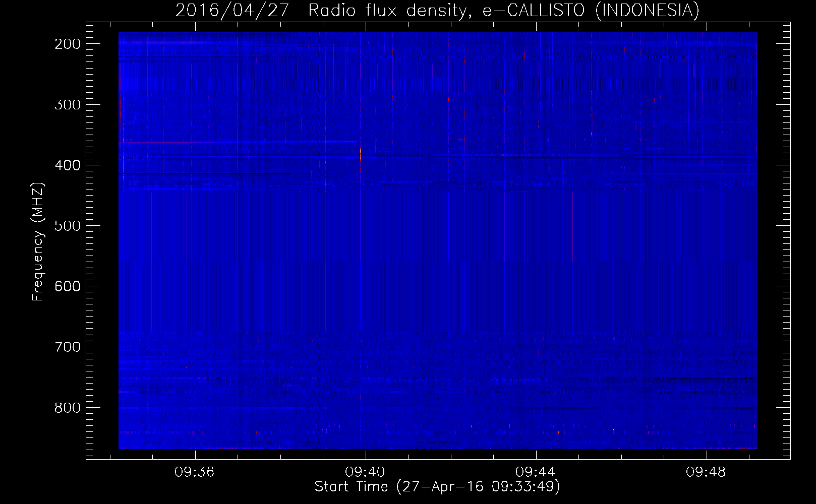Viewport: 816px width, 504px height.
Task: Click the 09:36 time tick label
Action: [x=194, y=472]
